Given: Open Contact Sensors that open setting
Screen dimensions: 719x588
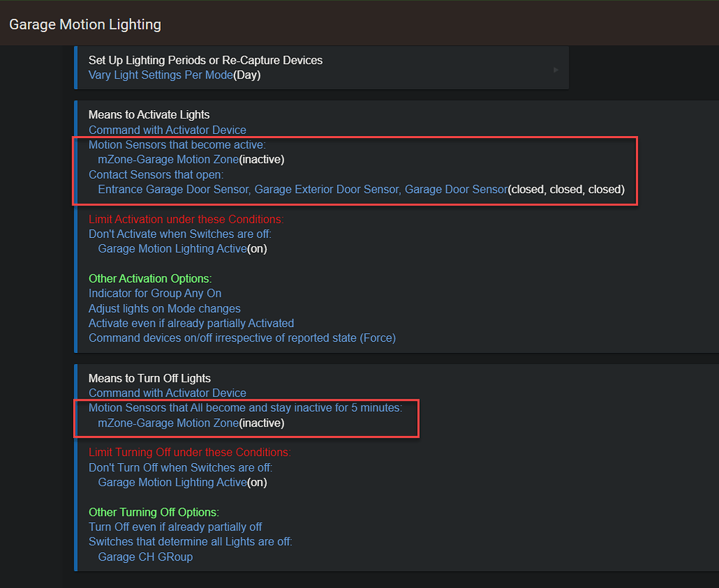Looking at the screenshot, I should 156,175.
